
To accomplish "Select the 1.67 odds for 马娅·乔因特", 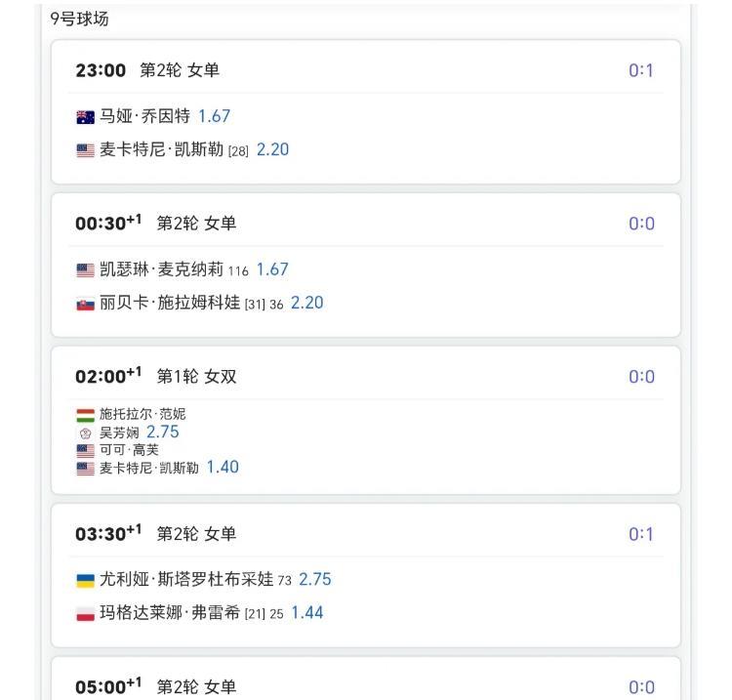I will click(x=214, y=116).
